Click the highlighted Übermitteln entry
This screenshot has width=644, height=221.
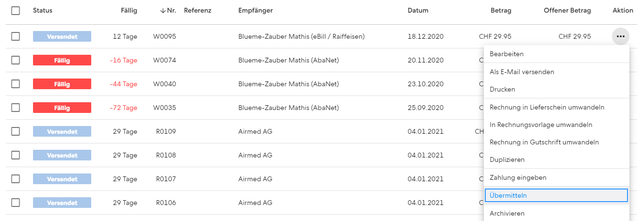click(556, 195)
